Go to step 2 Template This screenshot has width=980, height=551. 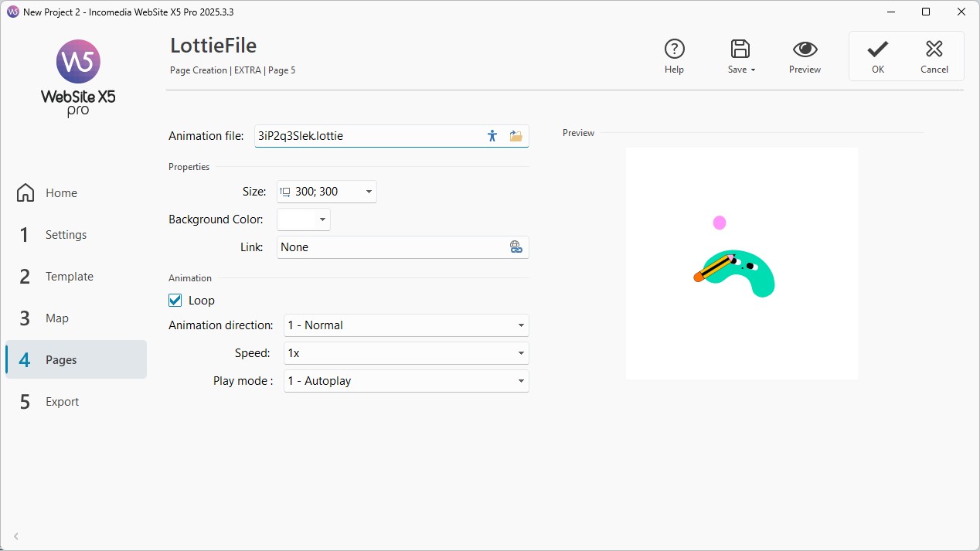[76, 277]
